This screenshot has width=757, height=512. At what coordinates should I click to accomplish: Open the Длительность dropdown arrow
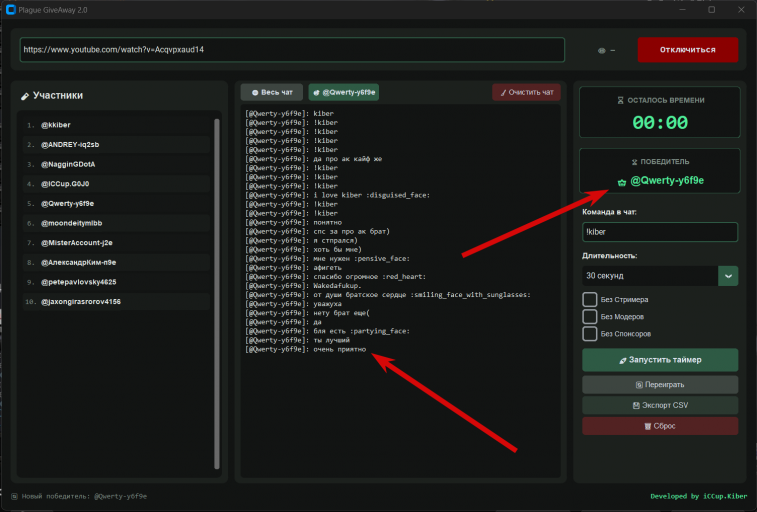pyautogui.click(x=728, y=276)
